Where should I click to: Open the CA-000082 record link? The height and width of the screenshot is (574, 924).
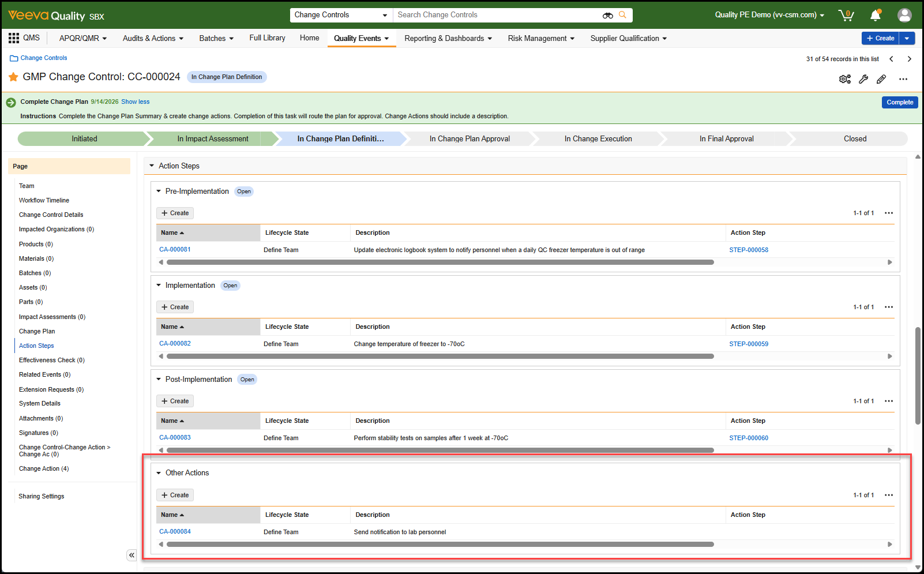[x=175, y=344]
